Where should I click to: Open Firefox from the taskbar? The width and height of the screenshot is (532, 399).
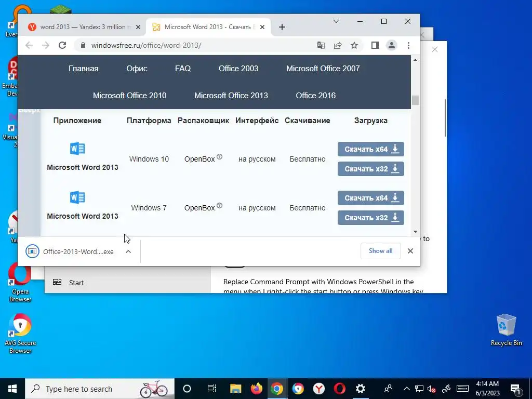(x=257, y=389)
